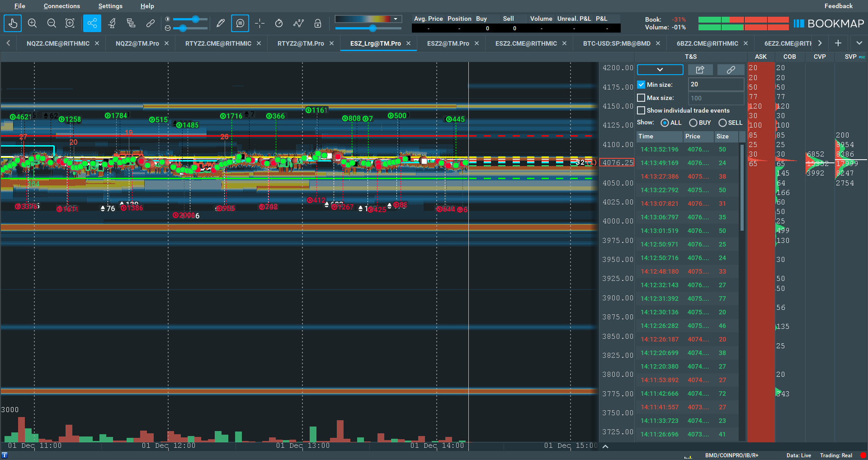Select the 14:13:52:196 trade row
The image size is (868, 460).
click(687, 149)
